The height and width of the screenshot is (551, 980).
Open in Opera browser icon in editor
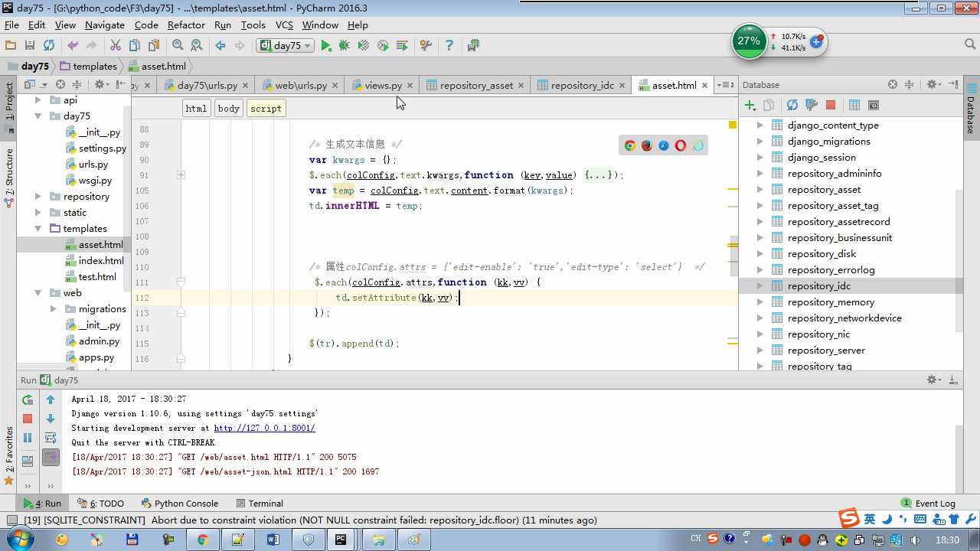click(x=681, y=145)
